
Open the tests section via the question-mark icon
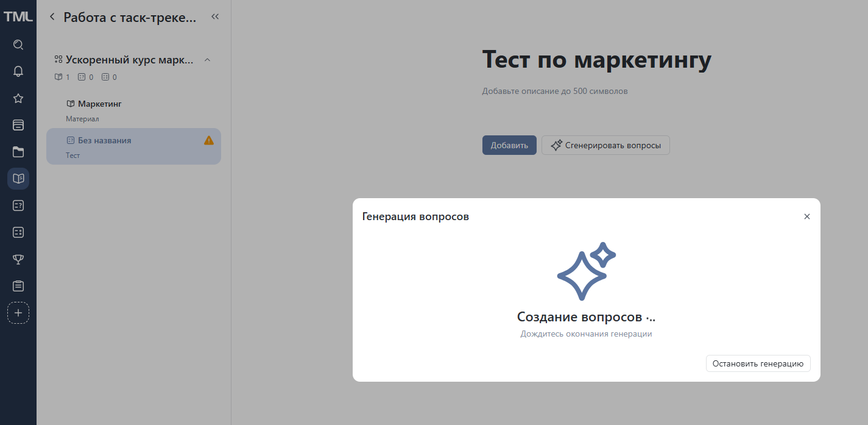pos(18,205)
